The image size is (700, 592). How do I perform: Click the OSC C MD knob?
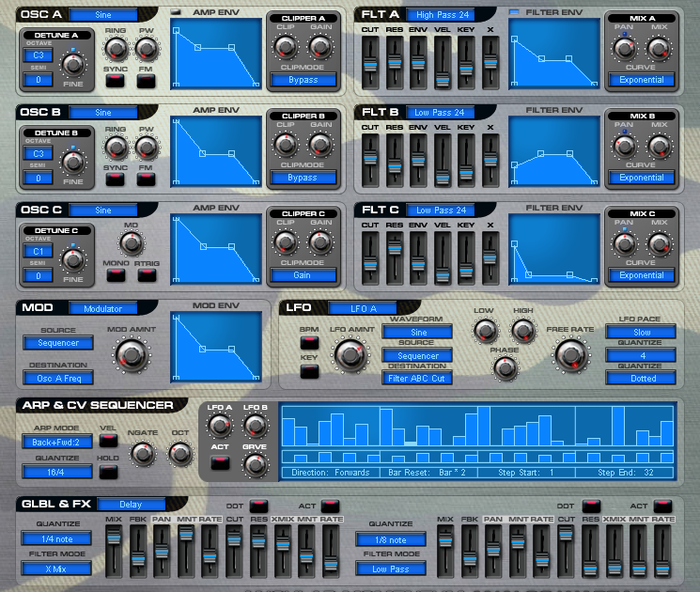click(x=132, y=243)
